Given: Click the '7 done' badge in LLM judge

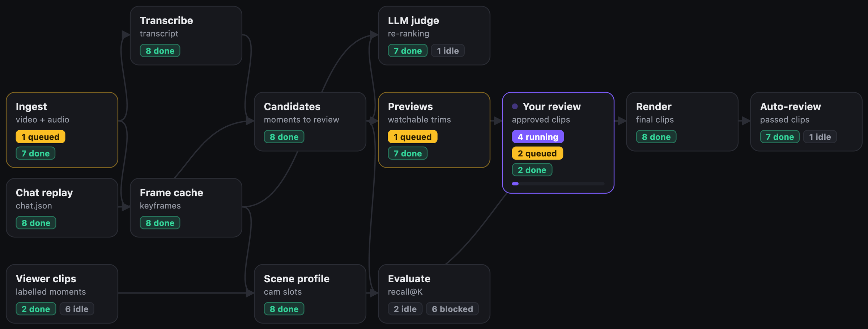Looking at the screenshot, I should click(x=408, y=51).
